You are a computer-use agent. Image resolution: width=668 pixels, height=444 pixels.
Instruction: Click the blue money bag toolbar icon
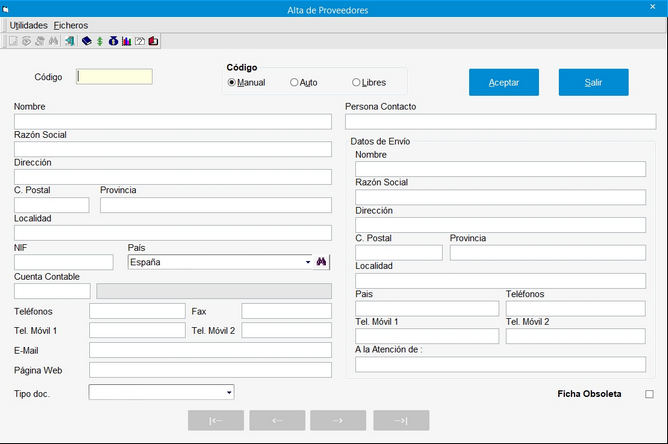click(x=113, y=41)
